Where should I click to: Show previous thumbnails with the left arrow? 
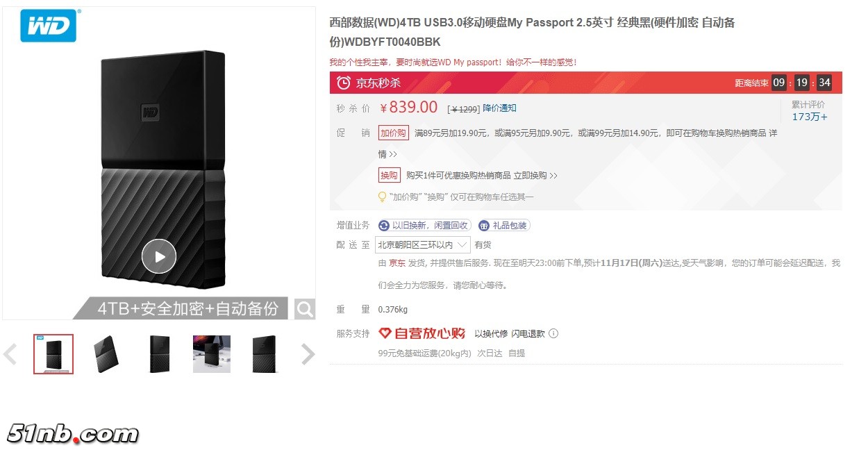pyautogui.click(x=10, y=354)
